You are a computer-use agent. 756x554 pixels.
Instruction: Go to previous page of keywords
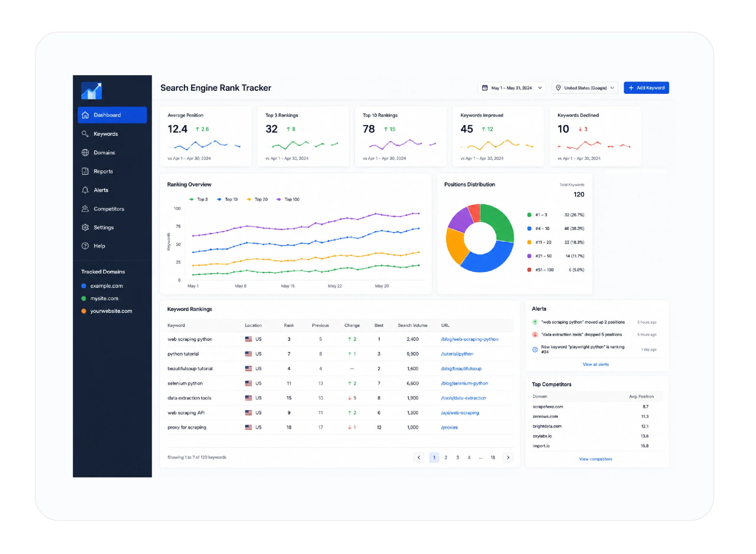419,458
